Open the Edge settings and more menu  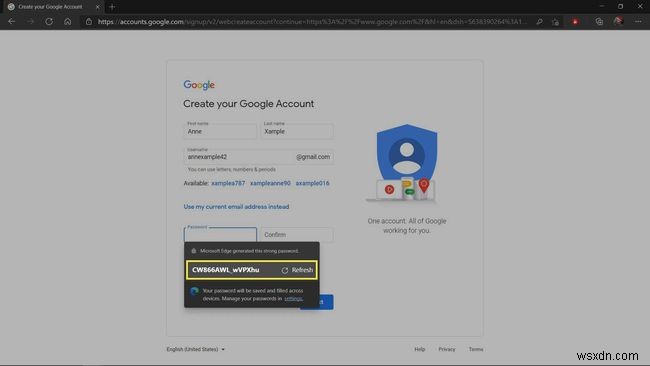tap(638, 22)
